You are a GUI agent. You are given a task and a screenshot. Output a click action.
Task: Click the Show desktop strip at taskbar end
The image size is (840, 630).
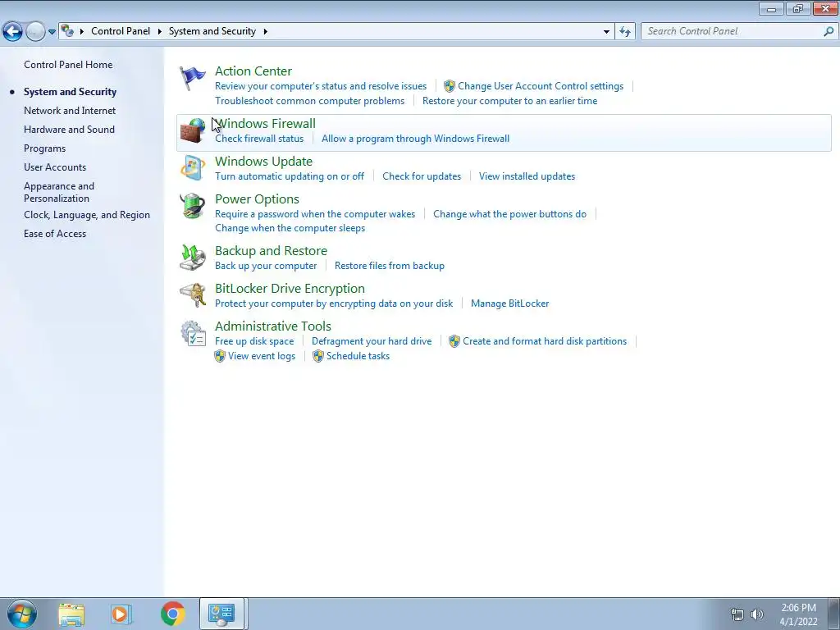click(834, 614)
